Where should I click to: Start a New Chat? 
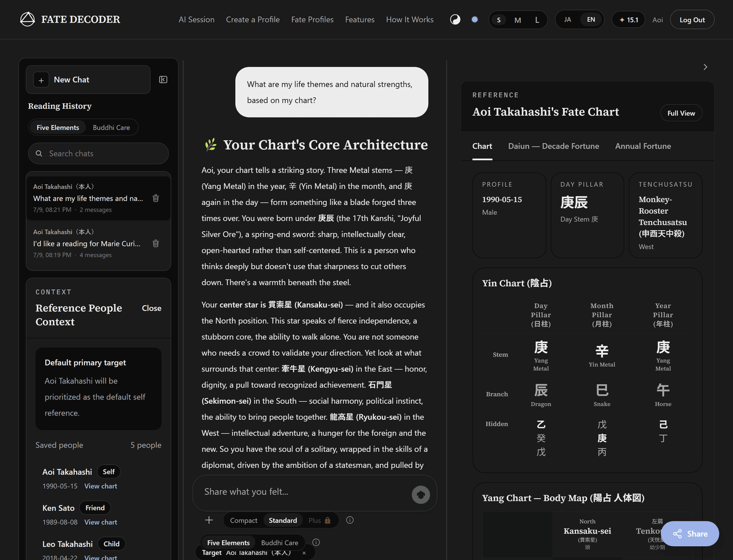[88, 79]
